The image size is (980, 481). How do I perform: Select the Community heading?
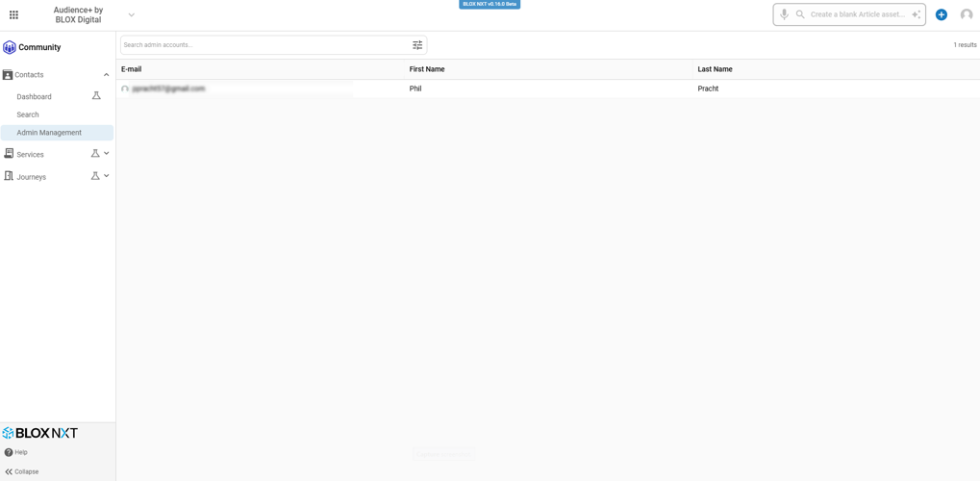[39, 47]
